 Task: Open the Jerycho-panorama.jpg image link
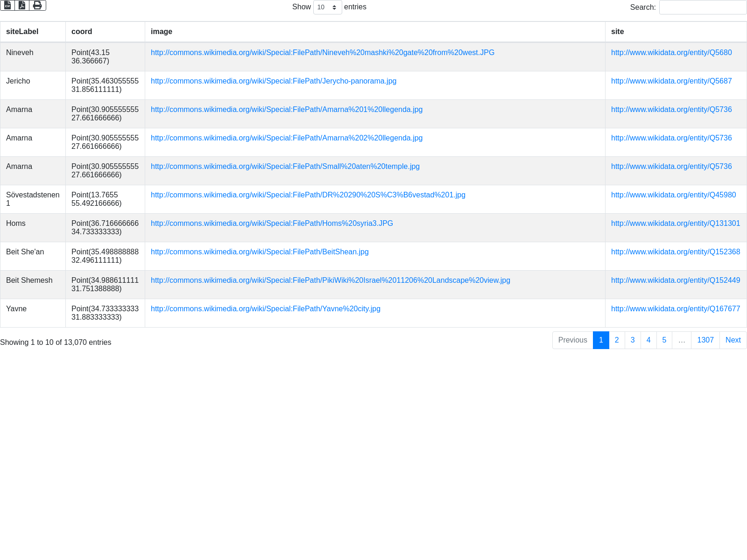(x=273, y=81)
